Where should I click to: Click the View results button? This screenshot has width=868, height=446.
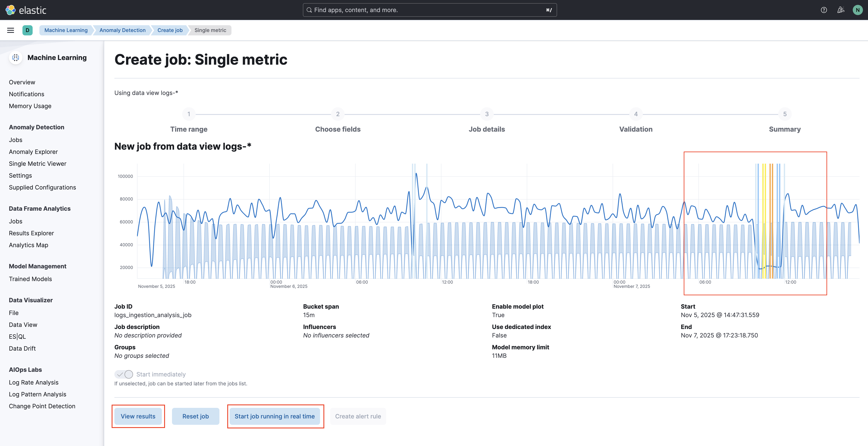point(138,416)
